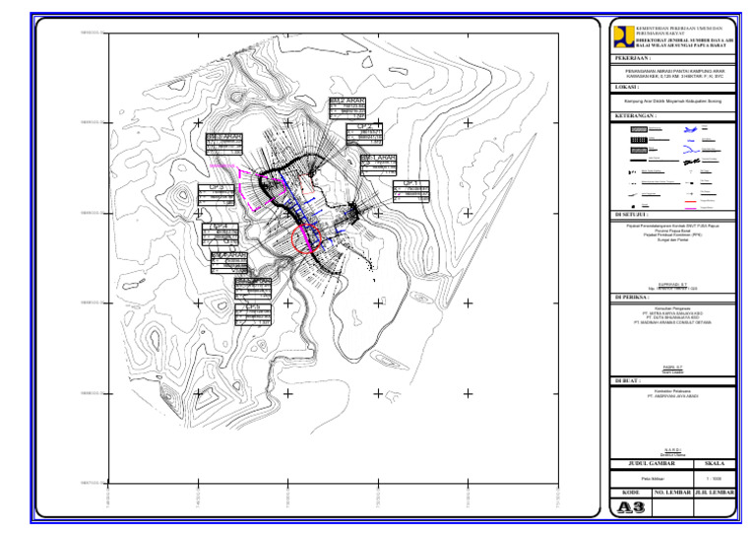Click the magenta dashed polygon on the map

(x=261, y=189)
